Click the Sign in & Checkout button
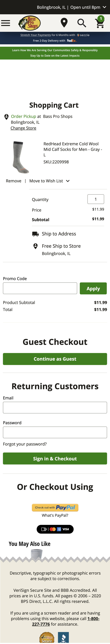The image size is (110, 644). pos(55,459)
